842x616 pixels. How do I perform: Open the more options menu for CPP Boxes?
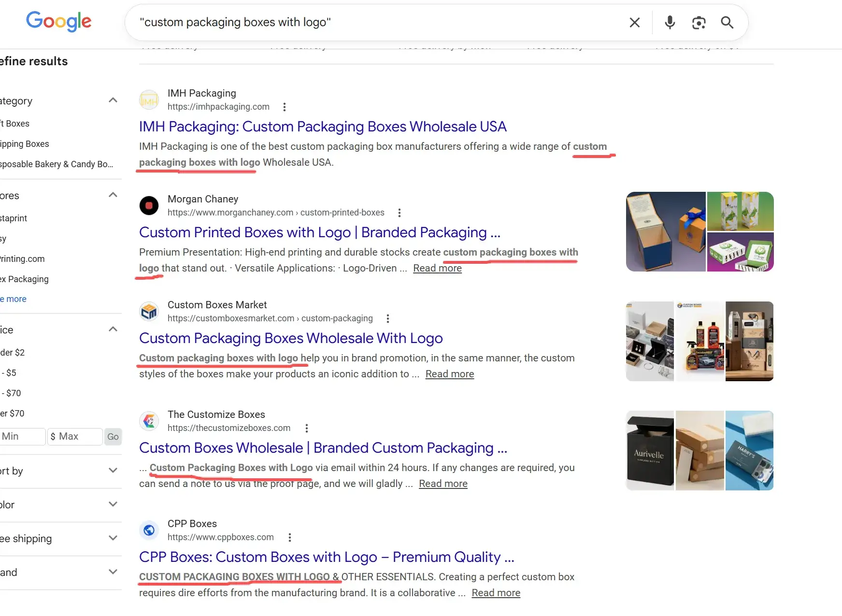click(x=289, y=537)
